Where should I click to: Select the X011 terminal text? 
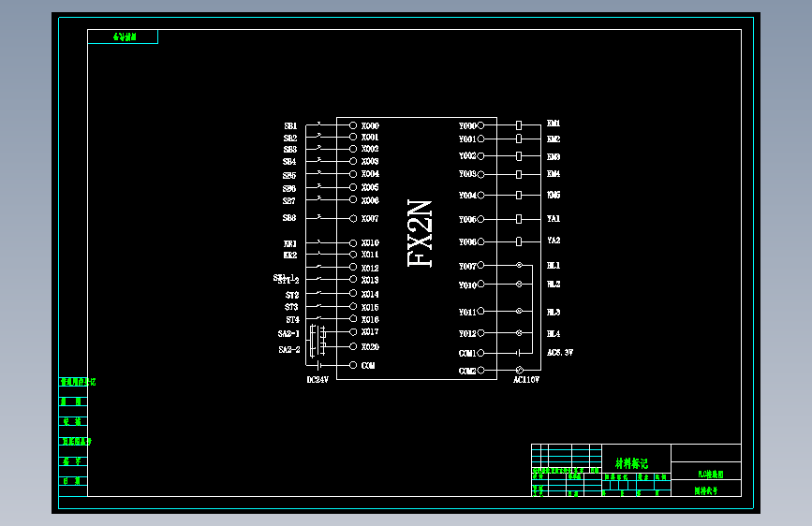coord(370,255)
